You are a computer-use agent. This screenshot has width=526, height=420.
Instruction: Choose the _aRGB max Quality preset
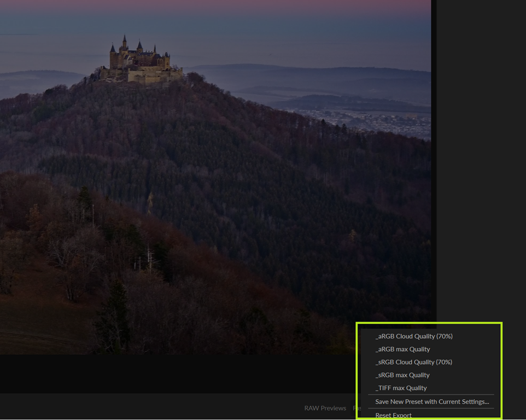403,349
